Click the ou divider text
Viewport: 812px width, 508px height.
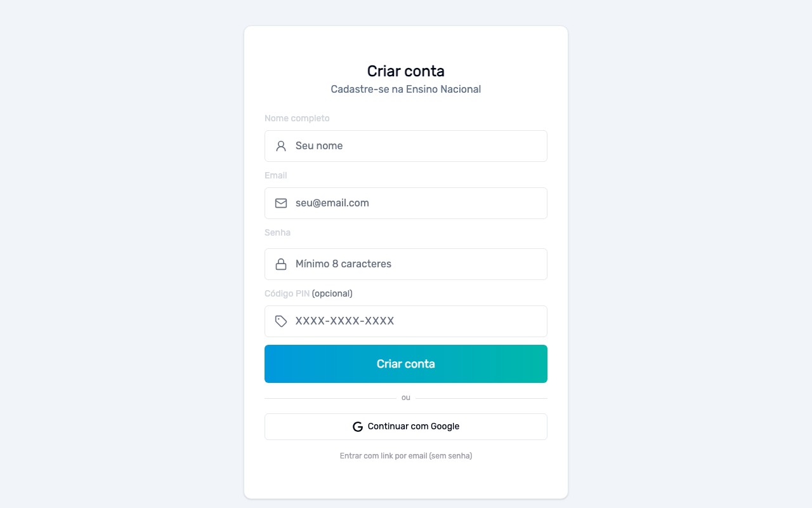406,397
